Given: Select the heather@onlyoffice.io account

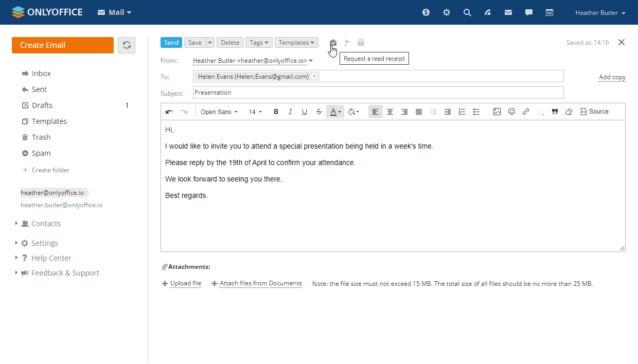Looking at the screenshot, I should [x=52, y=193].
